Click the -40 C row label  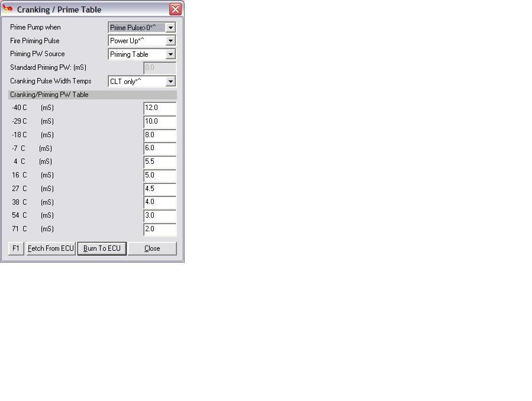(33, 108)
